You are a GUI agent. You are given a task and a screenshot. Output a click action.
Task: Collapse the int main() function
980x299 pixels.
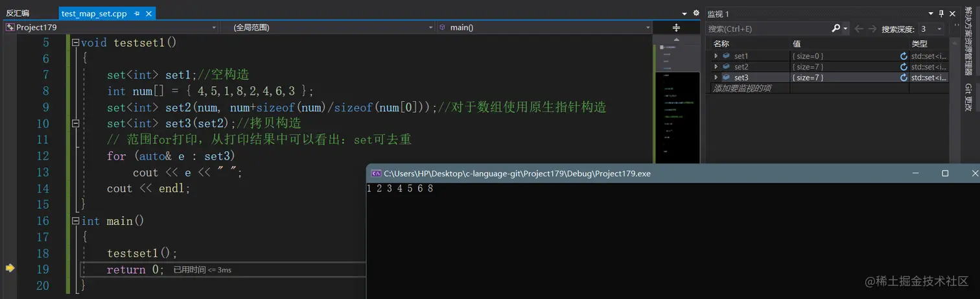pyautogui.click(x=75, y=221)
